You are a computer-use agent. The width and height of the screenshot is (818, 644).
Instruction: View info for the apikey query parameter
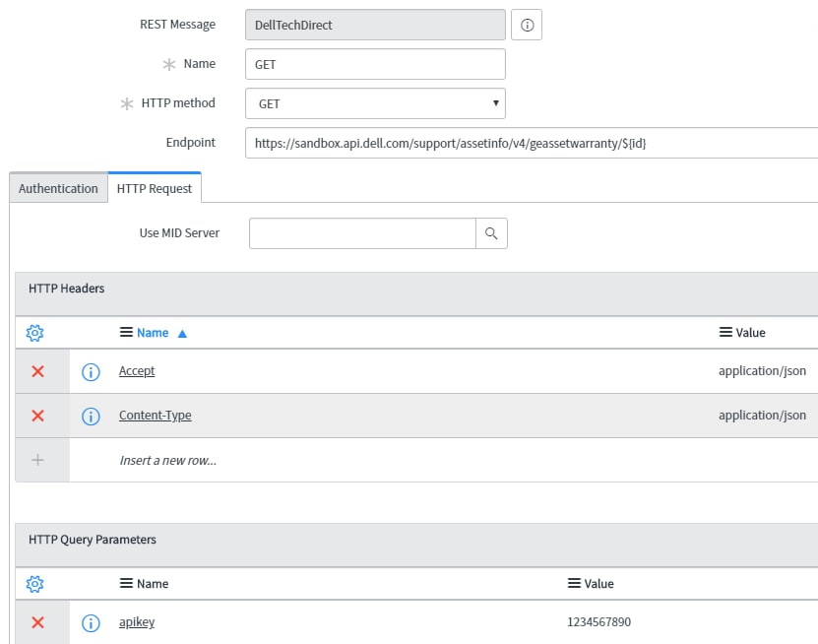coord(90,621)
